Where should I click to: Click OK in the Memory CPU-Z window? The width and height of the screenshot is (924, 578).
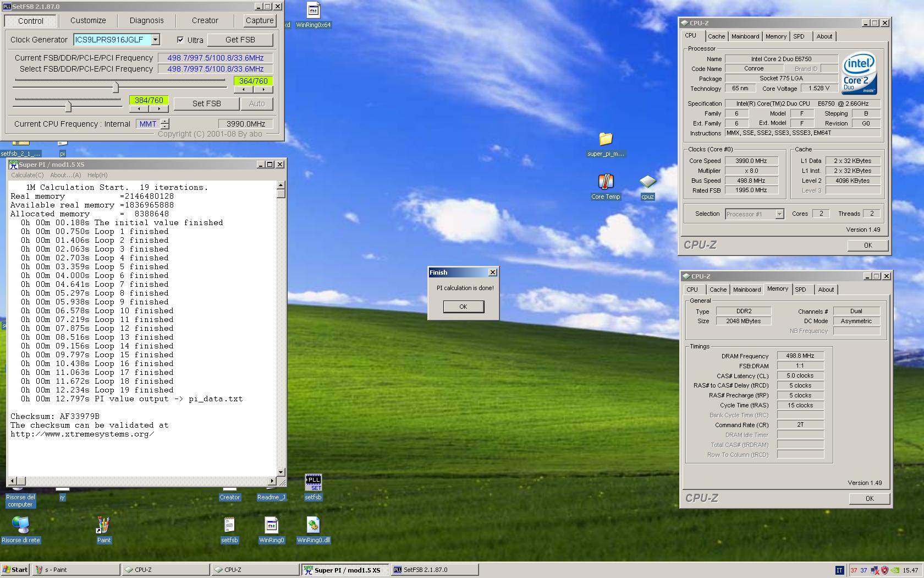click(x=869, y=499)
